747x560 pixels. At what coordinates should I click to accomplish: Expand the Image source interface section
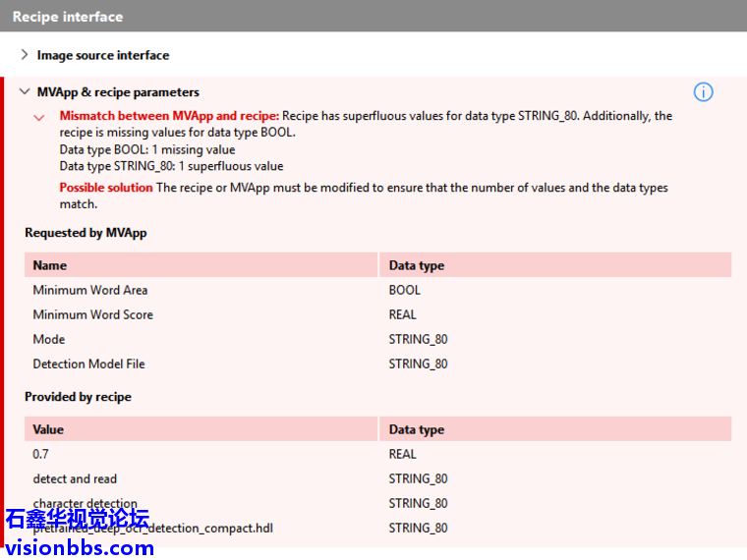pos(25,55)
